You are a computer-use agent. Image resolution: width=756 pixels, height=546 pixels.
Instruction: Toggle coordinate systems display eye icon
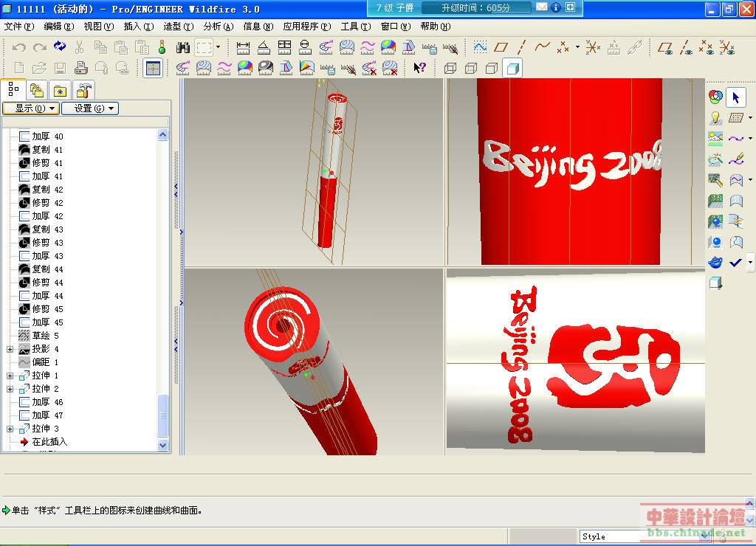[727, 47]
